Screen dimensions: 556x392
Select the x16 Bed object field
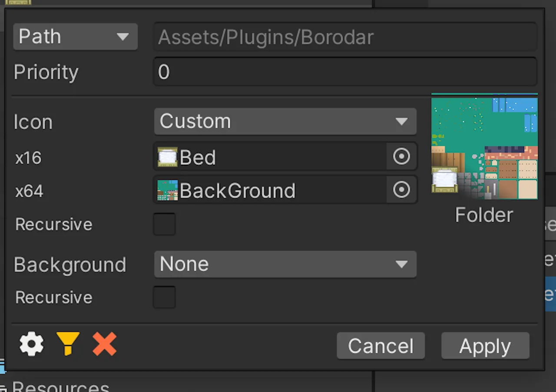coord(270,156)
